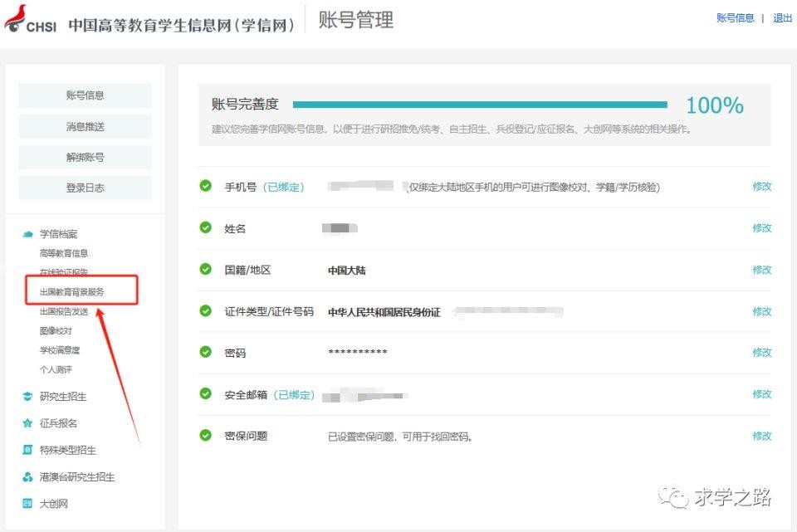Click the CHSI logo icon
The image size is (797, 532).
(x=30, y=20)
